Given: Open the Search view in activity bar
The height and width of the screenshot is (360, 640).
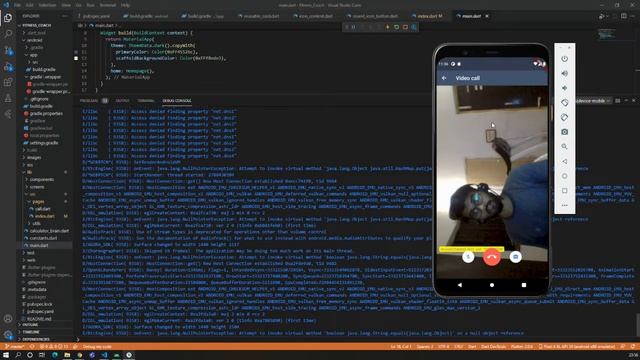Looking at the screenshot, I should point(8,34).
